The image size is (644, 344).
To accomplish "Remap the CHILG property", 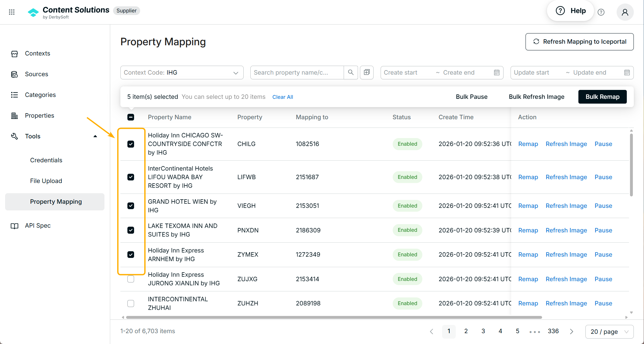I will tap(528, 144).
